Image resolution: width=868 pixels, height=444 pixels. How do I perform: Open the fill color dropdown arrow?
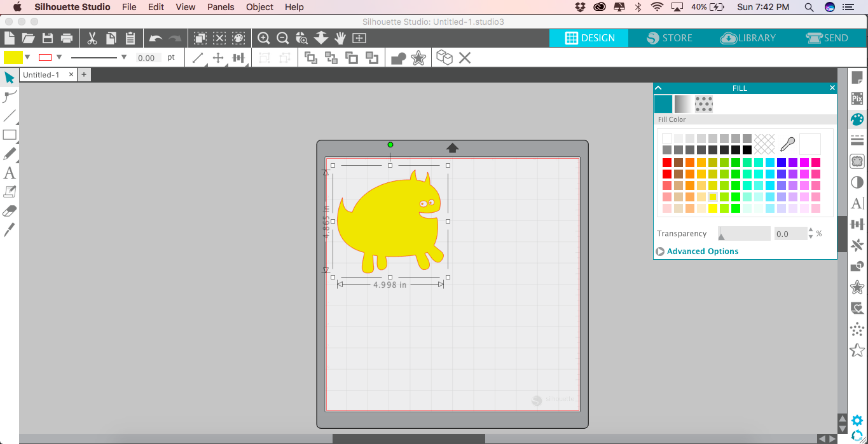27,57
